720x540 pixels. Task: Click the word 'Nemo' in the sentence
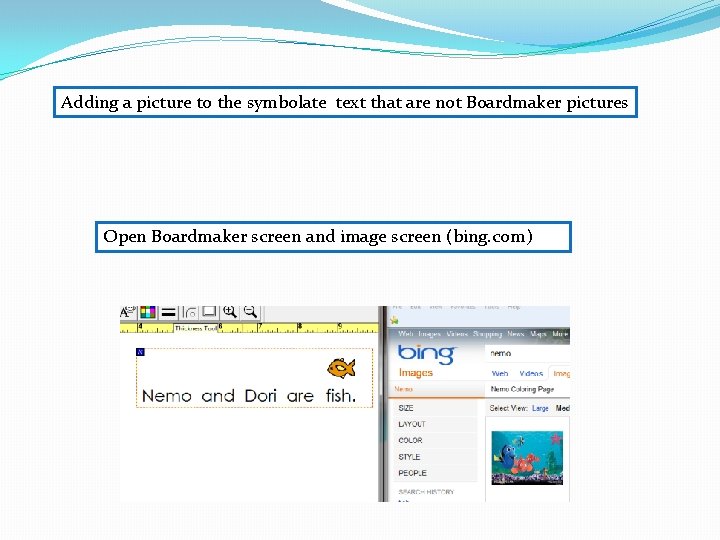(167, 396)
